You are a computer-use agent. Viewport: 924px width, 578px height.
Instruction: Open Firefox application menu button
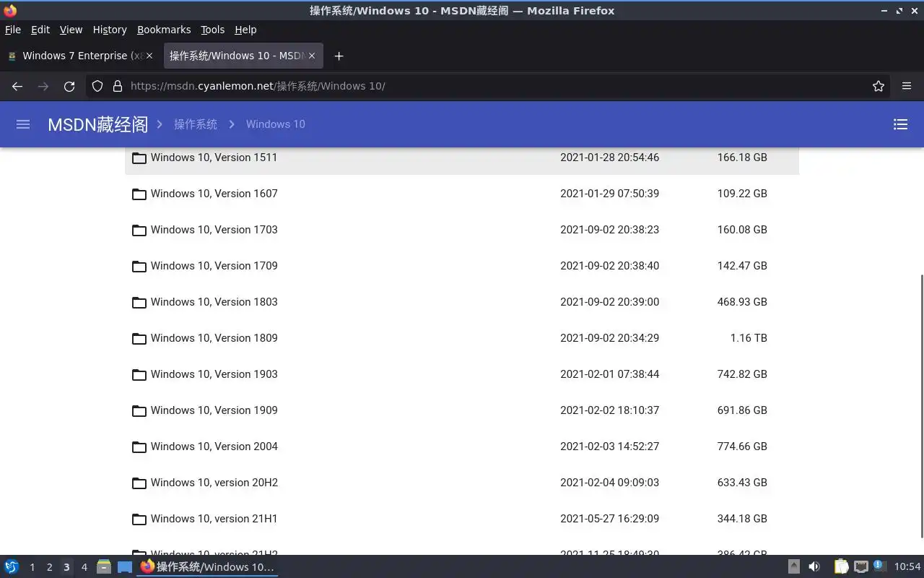[907, 86]
